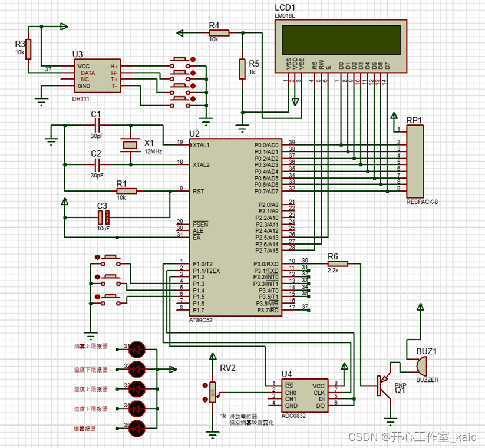This screenshot has width=485, height=448.
Task: Click the P2.7/A15 pin label
Action: pyautogui.click(x=266, y=251)
